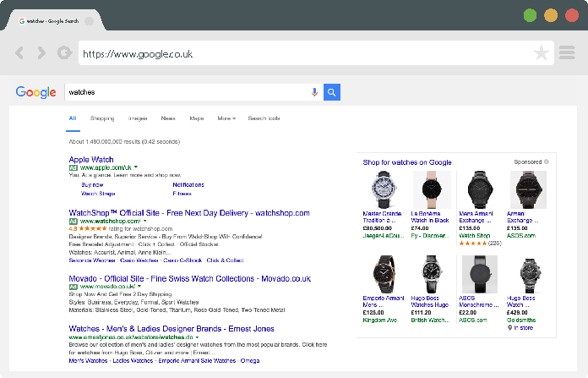Open the Click & Collect sitelink

click(226, 260)
